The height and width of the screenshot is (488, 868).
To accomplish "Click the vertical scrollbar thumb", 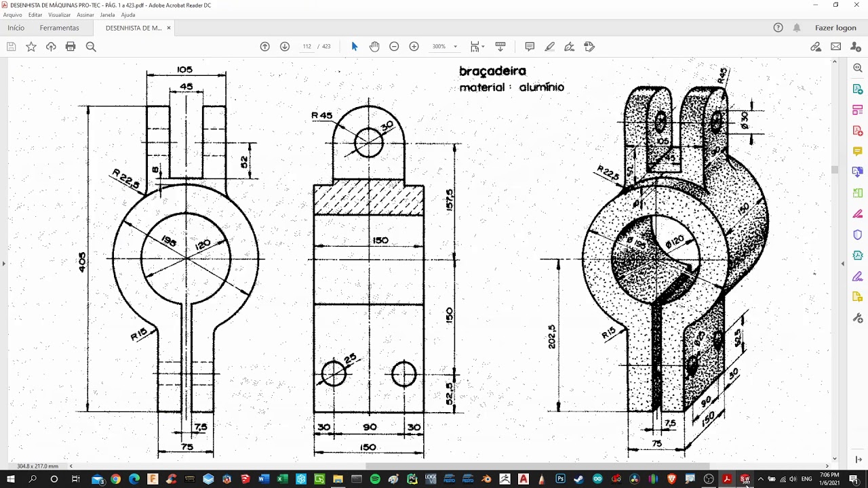I will coord(835,169).
